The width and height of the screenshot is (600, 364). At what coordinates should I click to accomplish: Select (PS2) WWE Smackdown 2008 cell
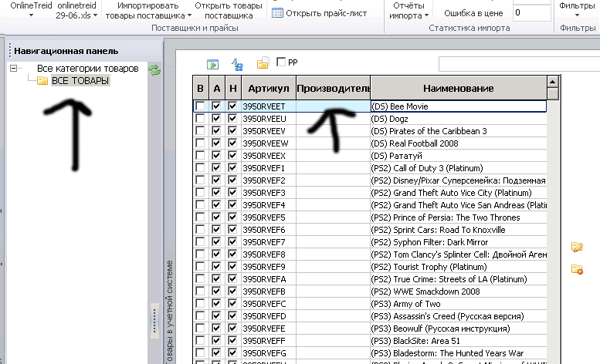click(459, 292)
